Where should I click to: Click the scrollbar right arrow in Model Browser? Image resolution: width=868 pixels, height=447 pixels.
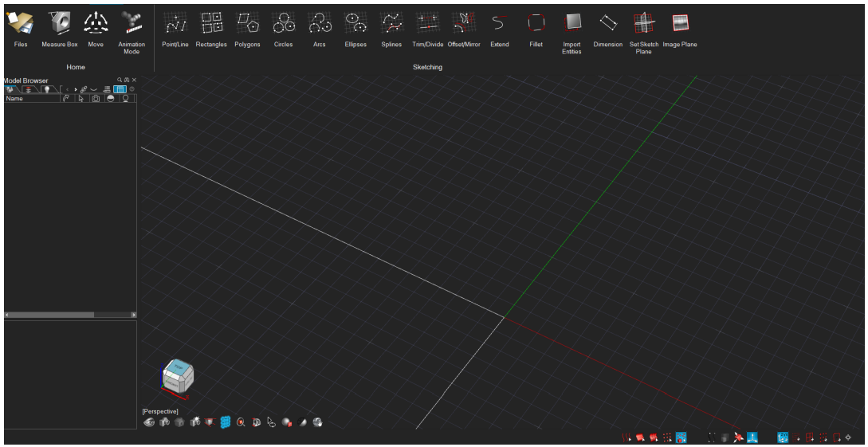click(x=133, y=315)
